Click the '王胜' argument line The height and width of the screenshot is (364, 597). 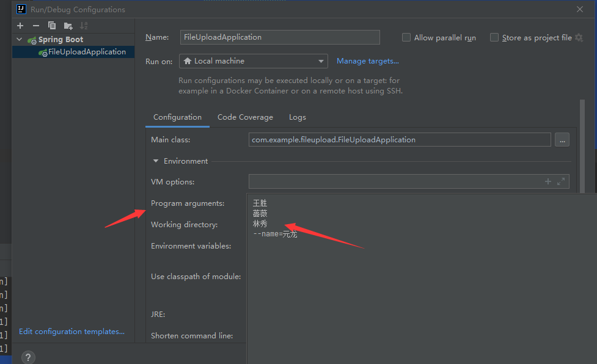click(x=260, y=203)
